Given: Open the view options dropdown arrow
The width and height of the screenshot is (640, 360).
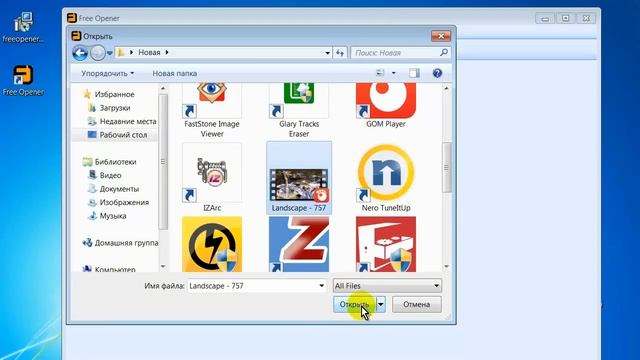Looking at the screenshot, I should pyautogui.click(x=393, y=73).
